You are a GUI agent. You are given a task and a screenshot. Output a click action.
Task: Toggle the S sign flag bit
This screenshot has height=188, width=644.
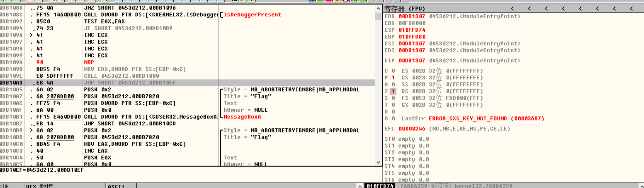click(393, 98)
